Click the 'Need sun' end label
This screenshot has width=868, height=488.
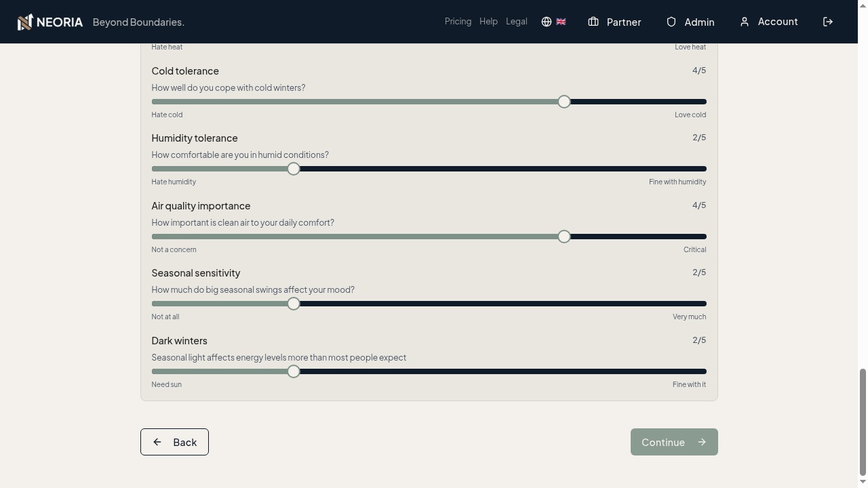tap(167, 384)
